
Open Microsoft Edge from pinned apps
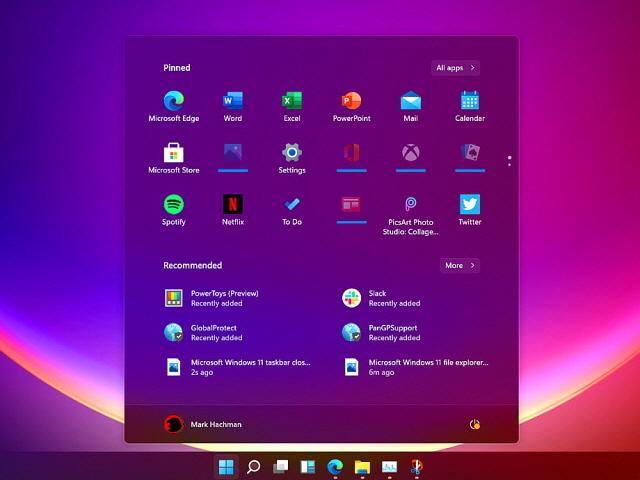coord(173,107)
